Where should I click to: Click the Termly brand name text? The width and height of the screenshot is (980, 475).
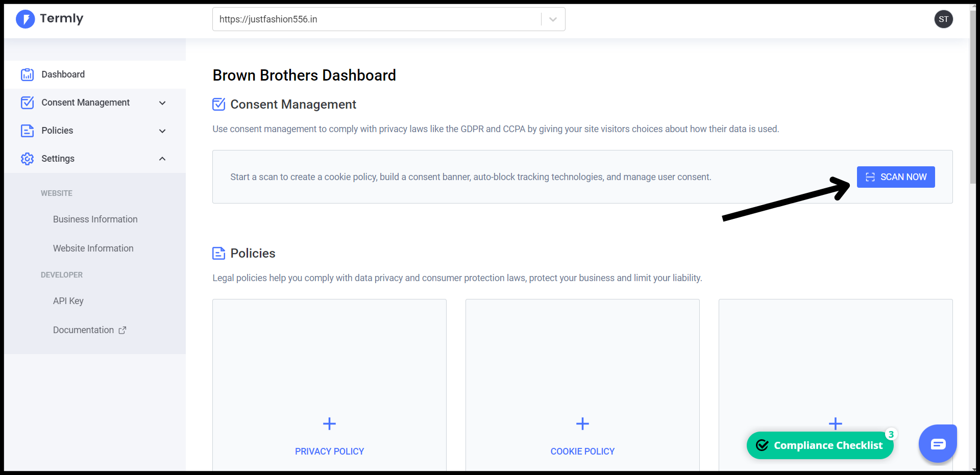tap(61, 19)
